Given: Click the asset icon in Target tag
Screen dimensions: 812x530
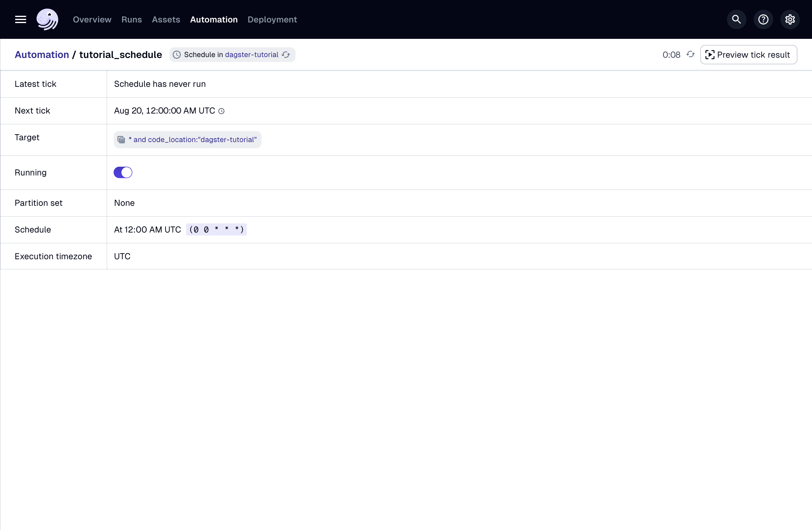Looking at the screenshot, I should tap(121, 140).
